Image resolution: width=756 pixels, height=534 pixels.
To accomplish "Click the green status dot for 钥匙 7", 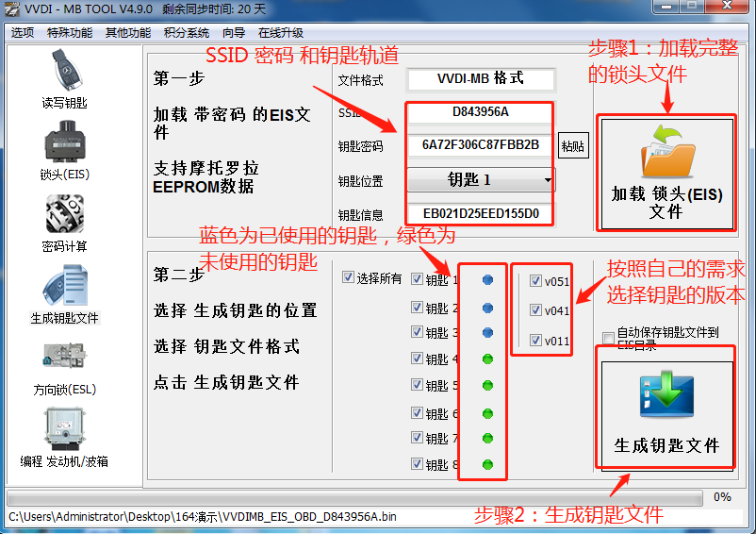I will [x=487, y=439].
